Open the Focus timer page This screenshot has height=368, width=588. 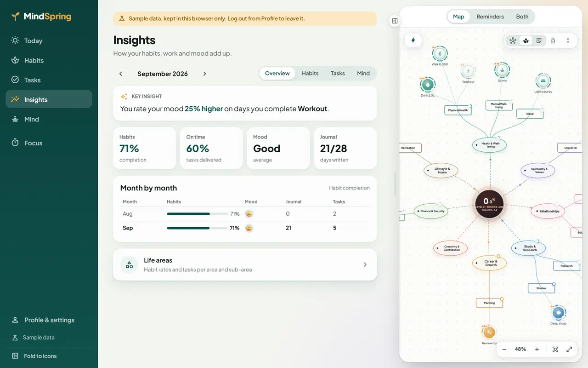click(49, 143)
